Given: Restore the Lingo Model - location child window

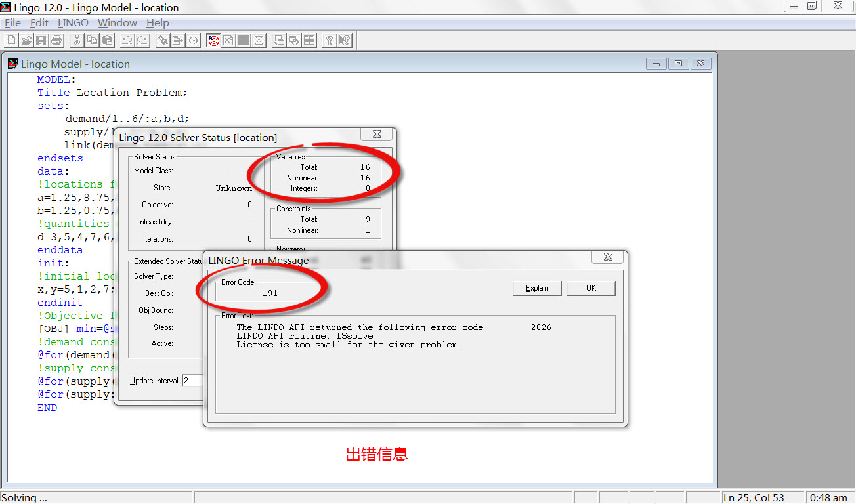Looking at the screenshot, I should click(x=678, y=64).
